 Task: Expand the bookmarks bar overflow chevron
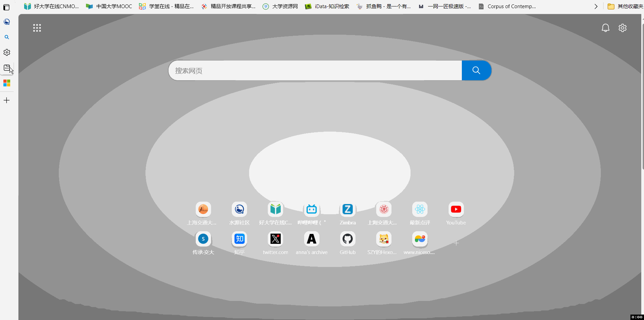tap(596, 6)
